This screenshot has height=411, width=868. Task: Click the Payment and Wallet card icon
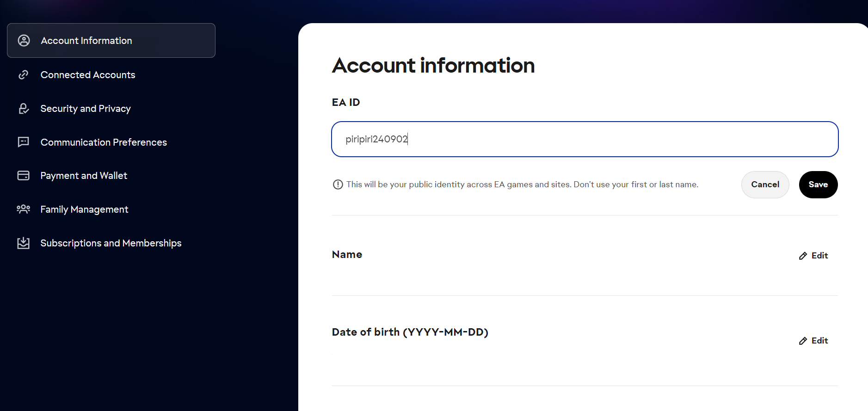24,176
